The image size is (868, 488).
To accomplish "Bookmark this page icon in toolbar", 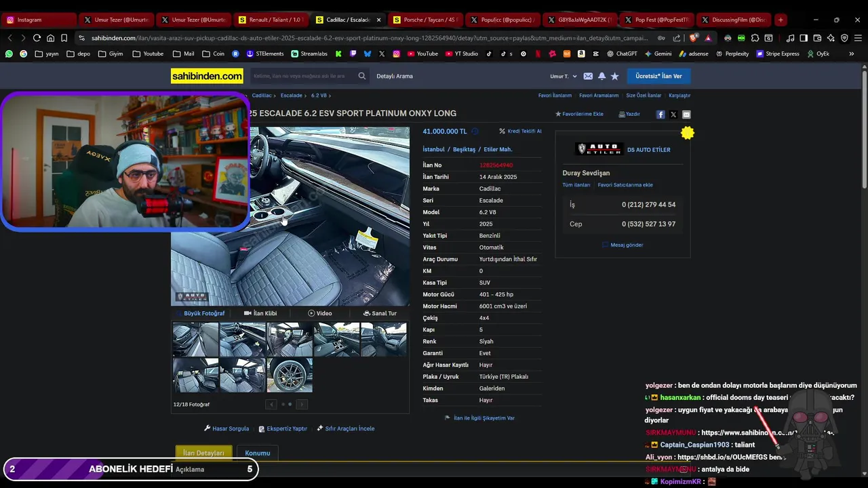I will pos(64,38).
